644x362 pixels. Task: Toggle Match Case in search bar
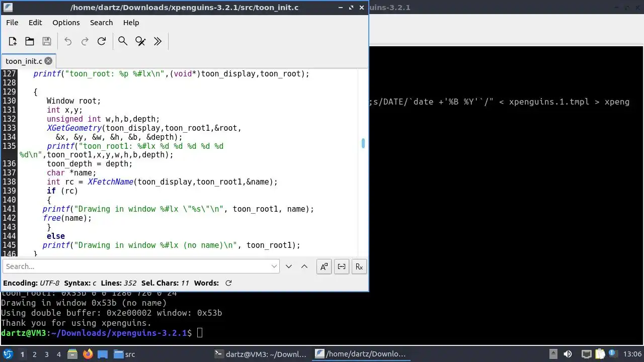tap(324, 266)
